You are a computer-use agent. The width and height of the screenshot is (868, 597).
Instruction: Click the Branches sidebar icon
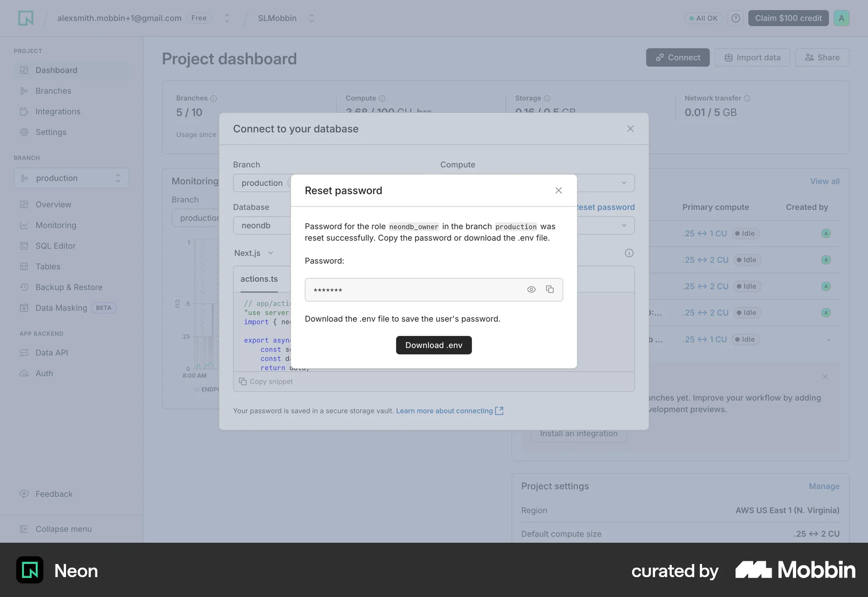[x=24, y=91]
